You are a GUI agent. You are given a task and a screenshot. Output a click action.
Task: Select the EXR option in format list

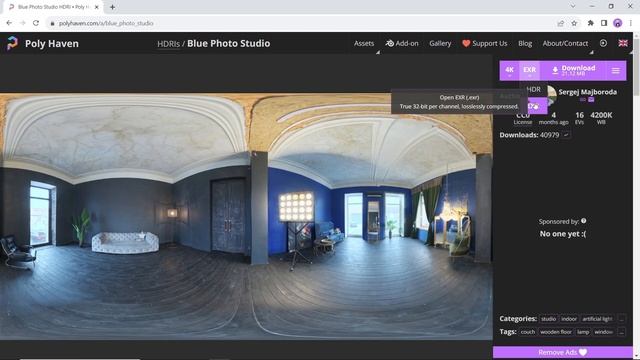pos(533,106)
